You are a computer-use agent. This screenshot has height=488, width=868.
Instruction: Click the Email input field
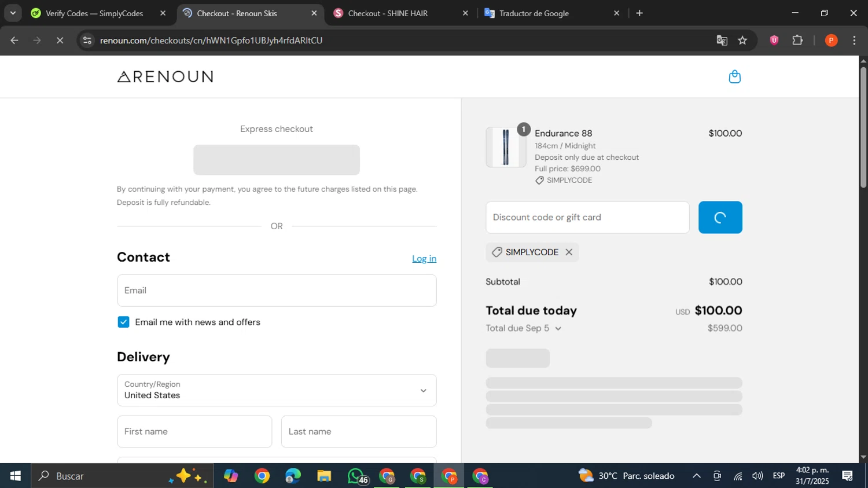point(277,290)
